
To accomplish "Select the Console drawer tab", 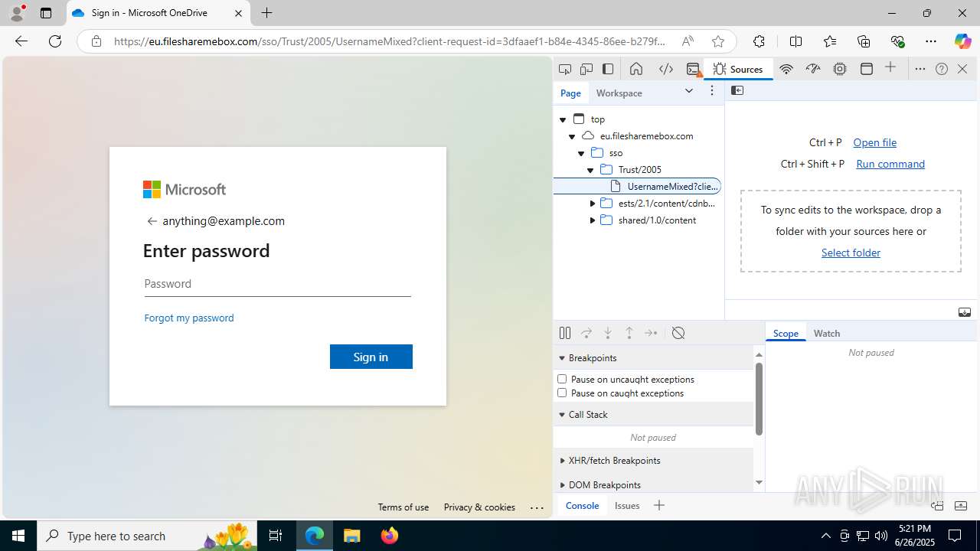I will point(582,505).
